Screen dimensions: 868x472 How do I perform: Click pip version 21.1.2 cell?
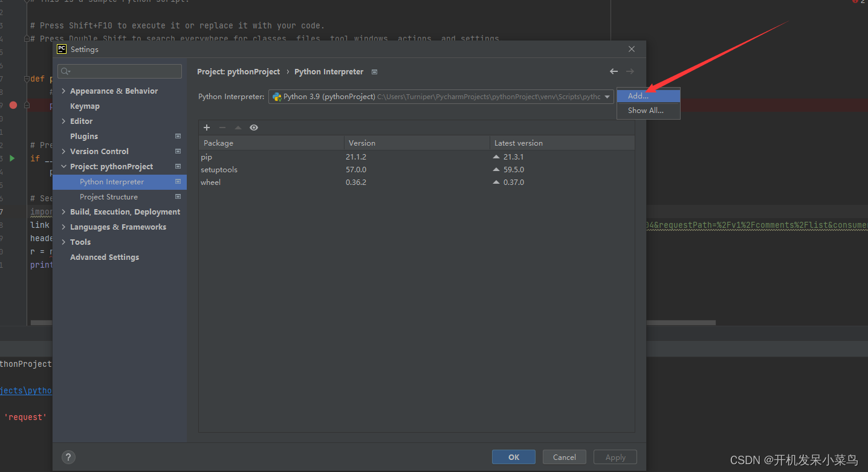pos(356,157)
